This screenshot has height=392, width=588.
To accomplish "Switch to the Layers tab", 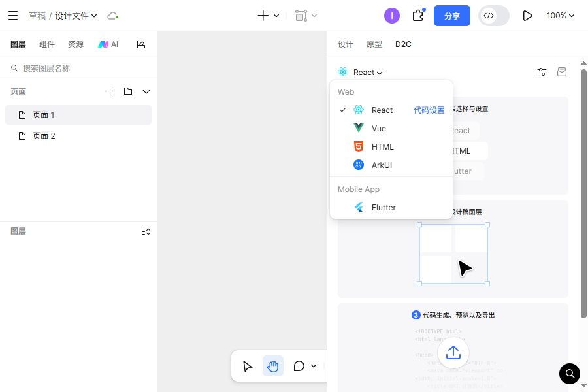I will [18, 44].
